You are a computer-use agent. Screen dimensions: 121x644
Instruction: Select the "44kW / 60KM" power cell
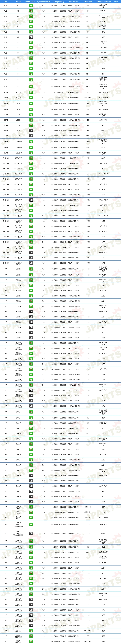click(x=74, y=158)
